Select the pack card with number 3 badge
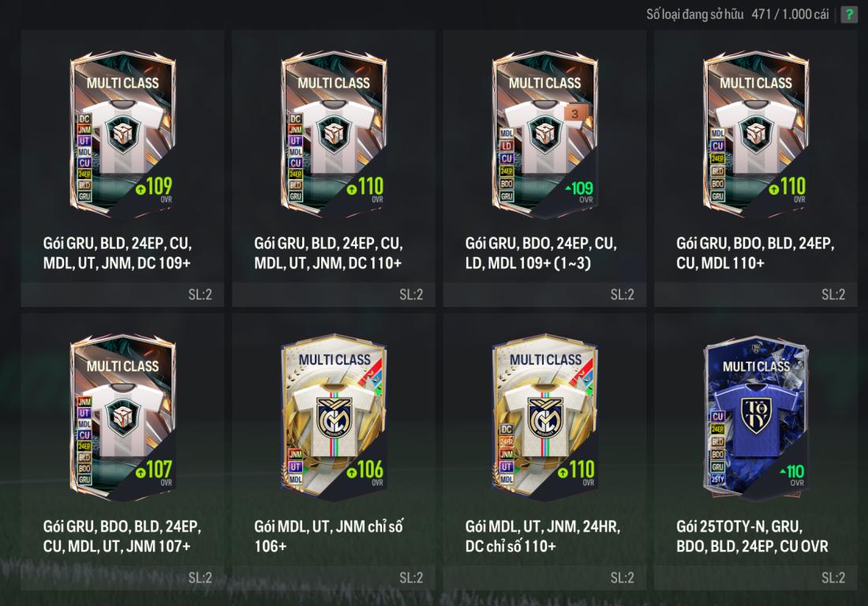 pyautogui.click(x=544, y=135)
